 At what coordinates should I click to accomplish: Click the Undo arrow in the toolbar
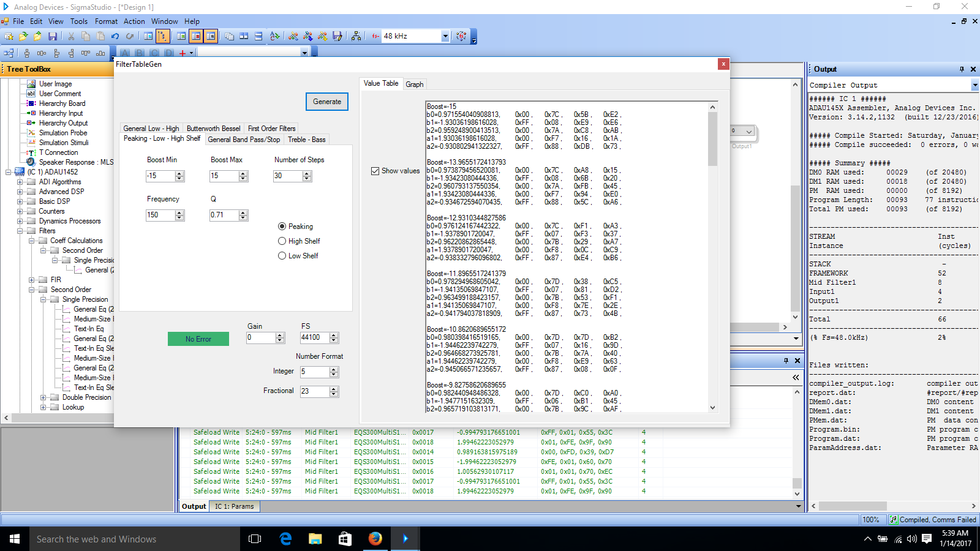tap(115, 37)
